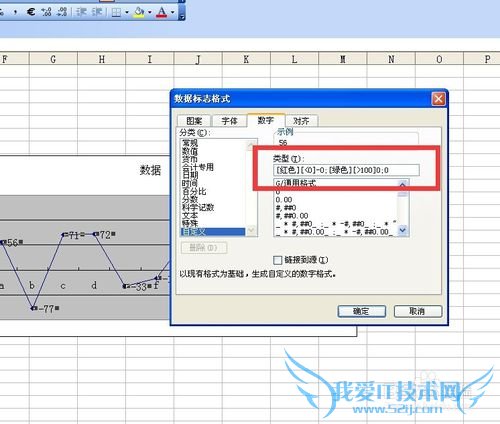Click the comma style toolbar icon

15,13
